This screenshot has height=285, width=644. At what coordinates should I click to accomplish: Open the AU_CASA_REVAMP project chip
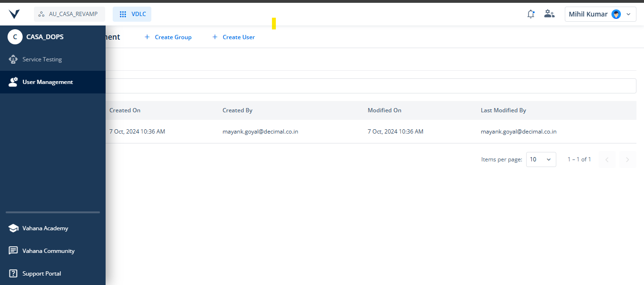tap(69, 14)
